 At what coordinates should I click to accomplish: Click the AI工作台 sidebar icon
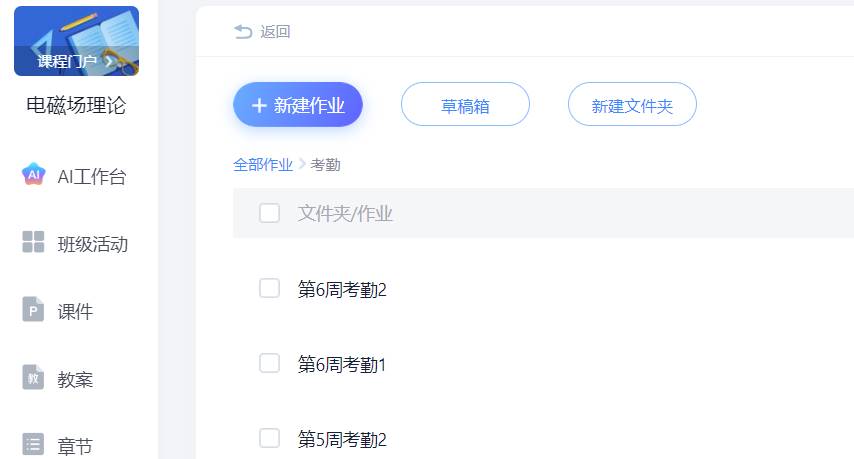click(33, 175)
